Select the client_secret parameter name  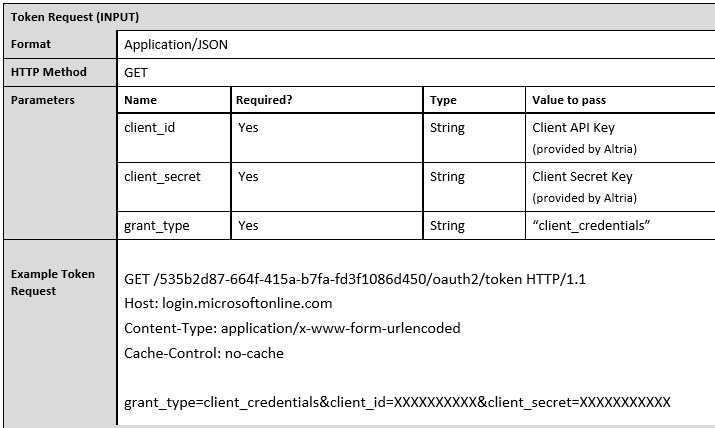click(162, 177)
